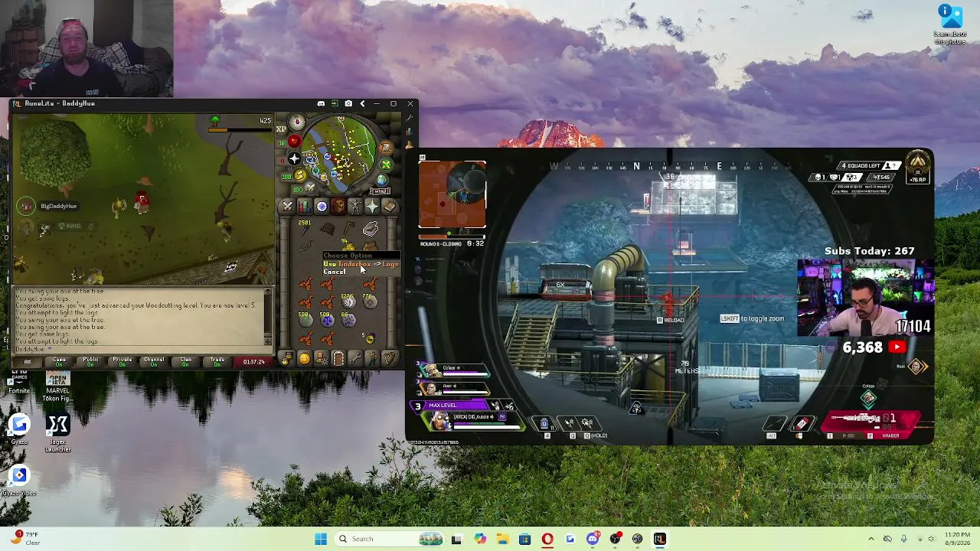
Task: Click the chatbox scroll-up arrow
Action: (x=268, y=292)
